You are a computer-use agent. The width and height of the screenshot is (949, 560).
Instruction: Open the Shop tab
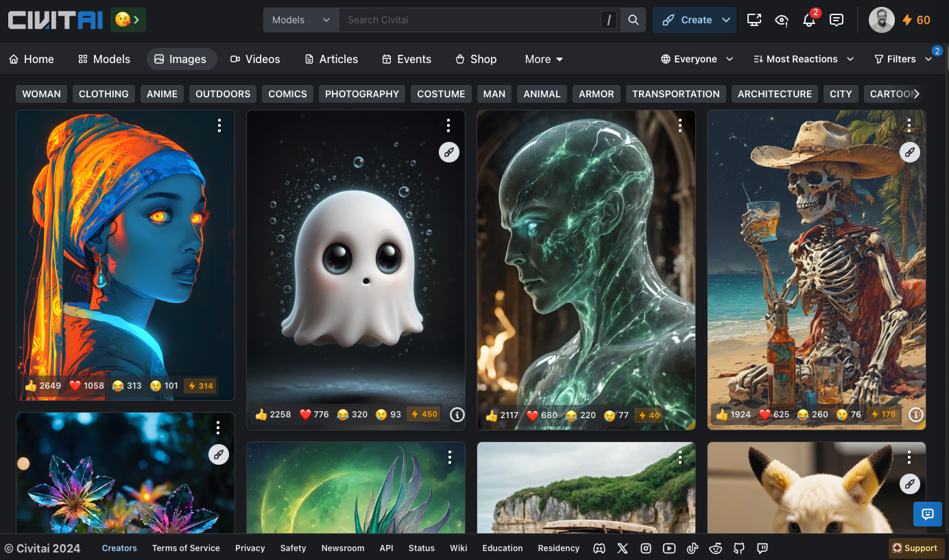pyautogui.click(x=476, y=59)
